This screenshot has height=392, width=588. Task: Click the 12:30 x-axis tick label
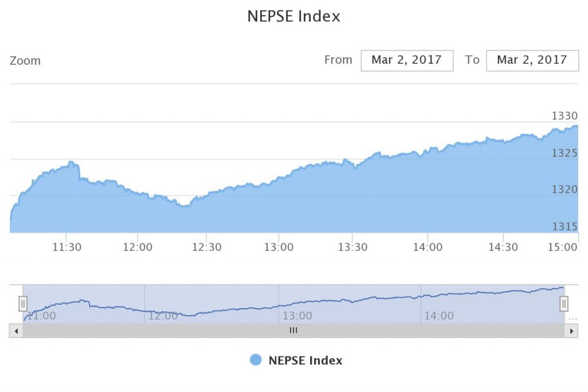tap(207, 247)
